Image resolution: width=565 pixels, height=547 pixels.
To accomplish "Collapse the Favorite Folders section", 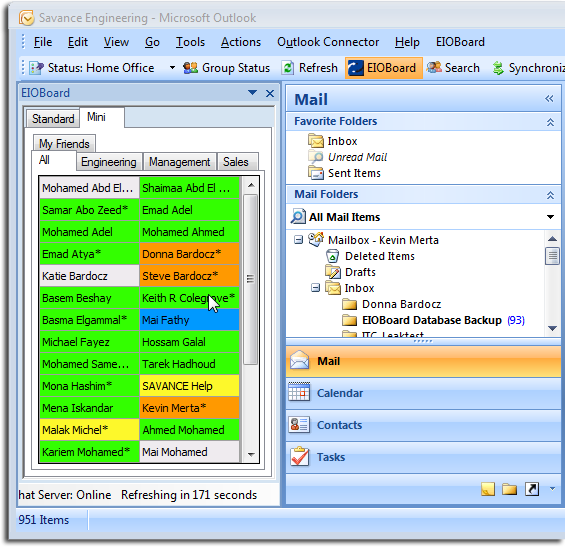I will pos(550,122).
